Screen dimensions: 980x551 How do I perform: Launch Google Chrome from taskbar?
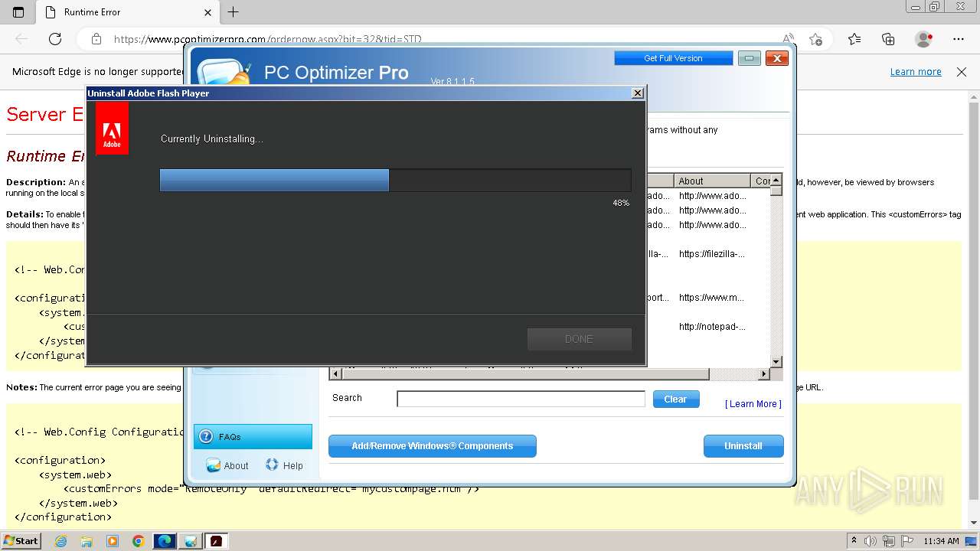pyautogui.click(x=139, y=541)
